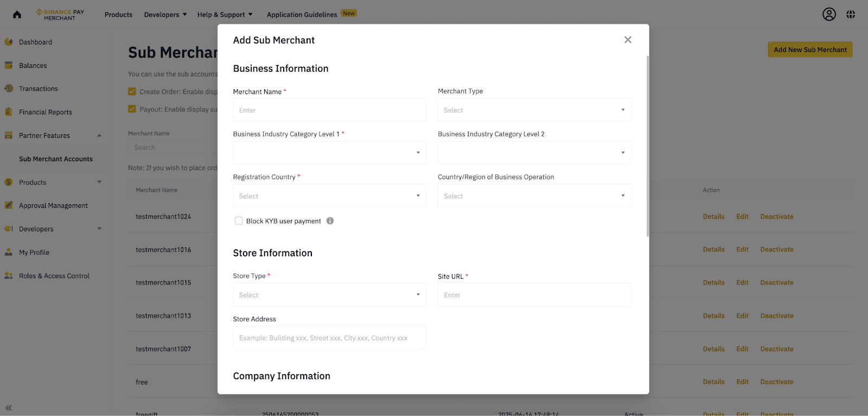The height and width of the screenshot is (416, 868).
Task: Click the Dashboard sidebar icon
Action: click(x=9, y=42)
